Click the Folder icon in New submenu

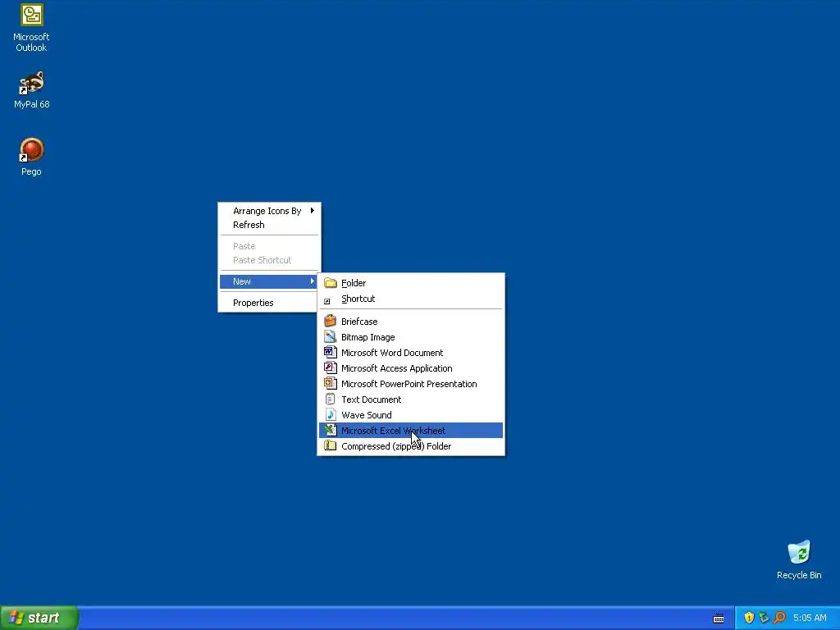tap(331, 283)
